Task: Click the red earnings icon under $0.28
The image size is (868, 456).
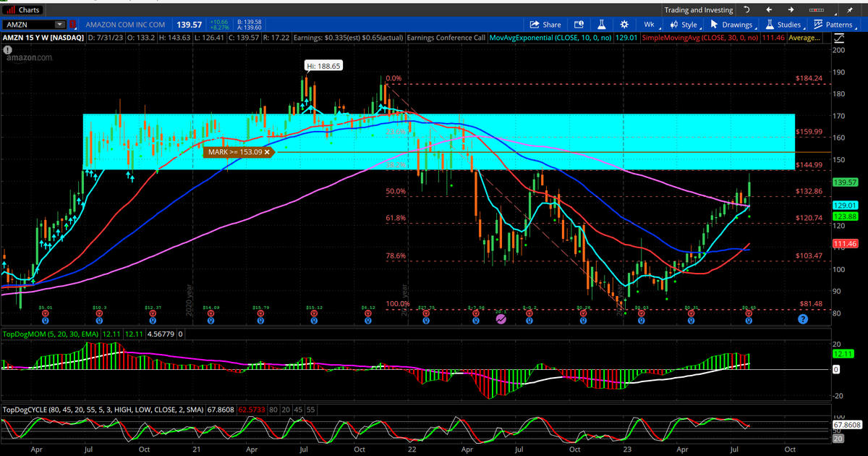Action: click(x=584, y=313)
